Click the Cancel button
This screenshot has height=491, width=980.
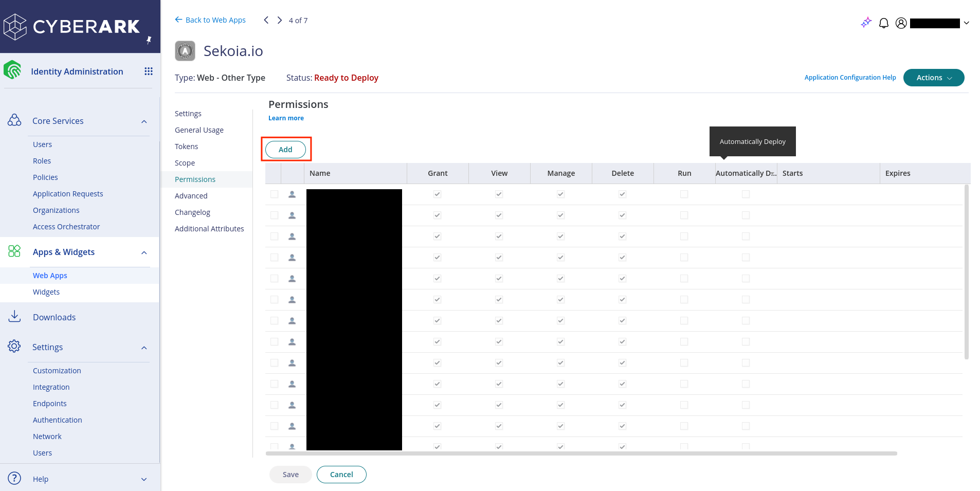[341, 475]
